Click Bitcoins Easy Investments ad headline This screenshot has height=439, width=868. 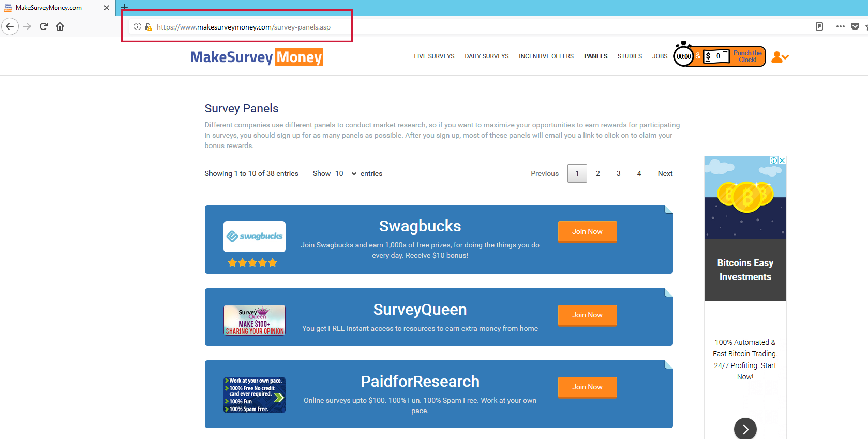745,270
